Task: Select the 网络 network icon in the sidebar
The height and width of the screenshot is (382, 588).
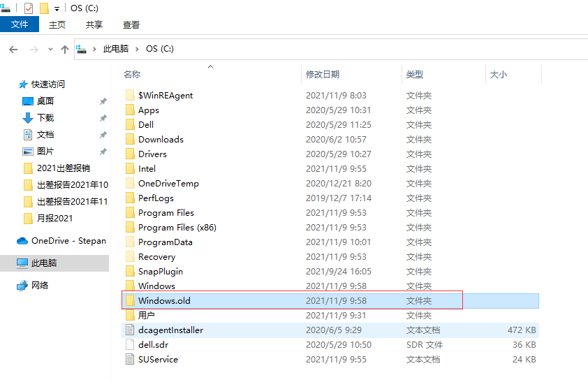Action: [22, 286]
